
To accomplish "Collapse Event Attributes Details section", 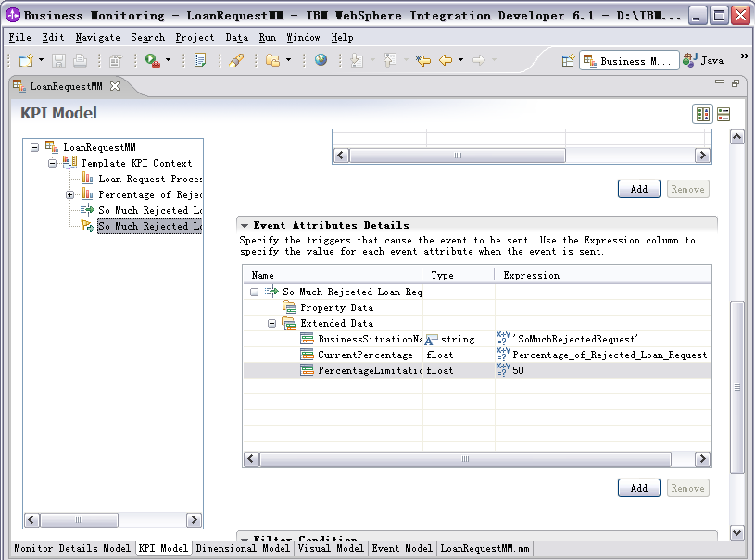I will [245, 225].
